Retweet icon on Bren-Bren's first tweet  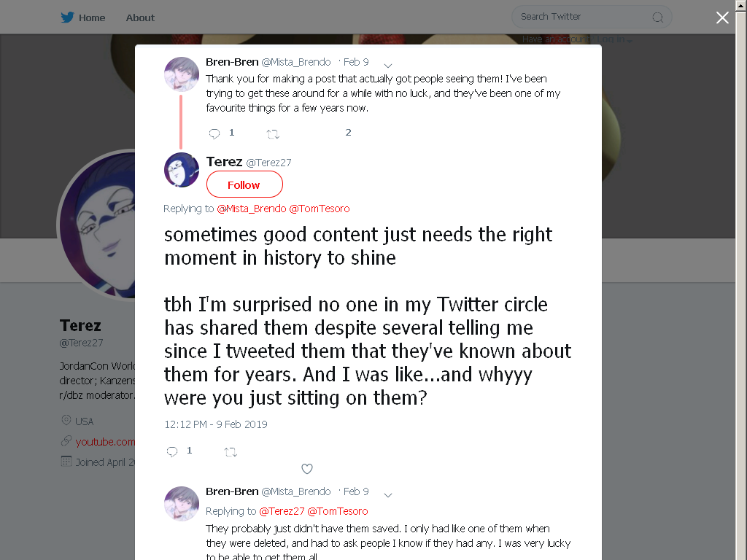[x=273, y=134]
